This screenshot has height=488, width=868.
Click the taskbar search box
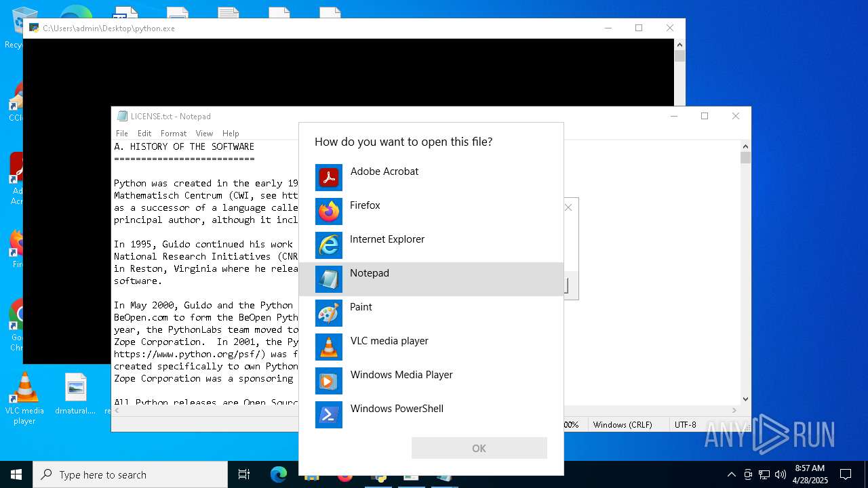pyautogui.click(x=130, y=474)
